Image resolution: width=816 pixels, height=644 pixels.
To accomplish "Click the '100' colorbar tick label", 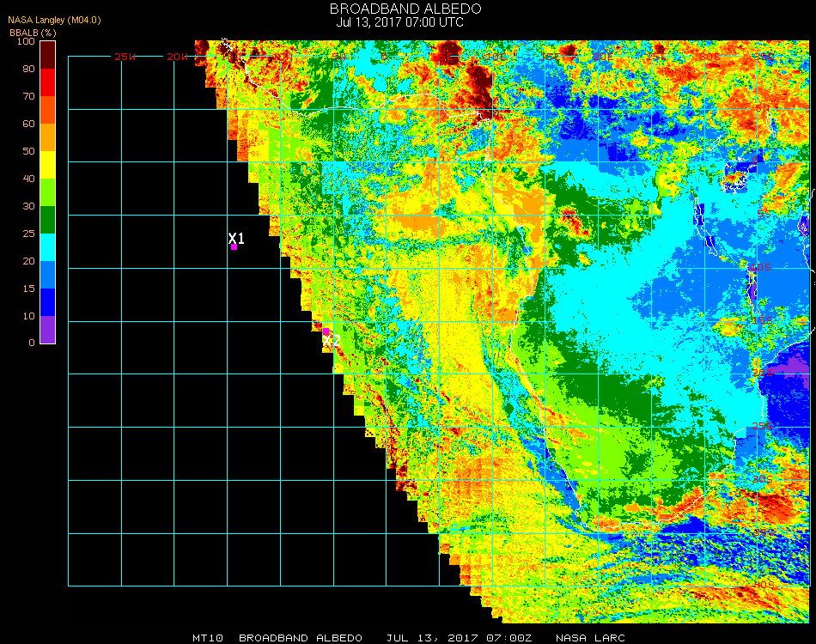I will [26, 41].
